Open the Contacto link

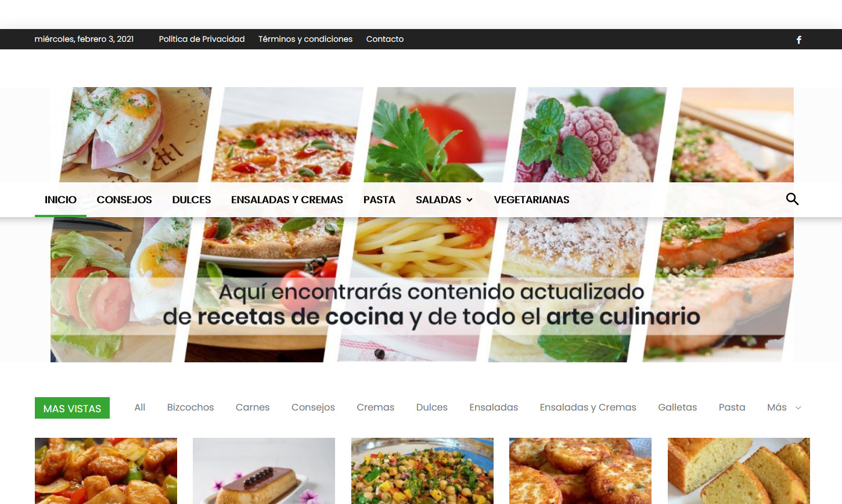pyautogui.click(x=384, y=39)
